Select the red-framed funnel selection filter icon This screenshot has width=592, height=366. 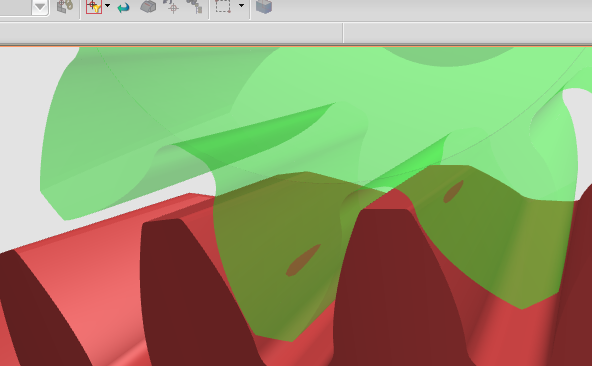pos(94,6)
